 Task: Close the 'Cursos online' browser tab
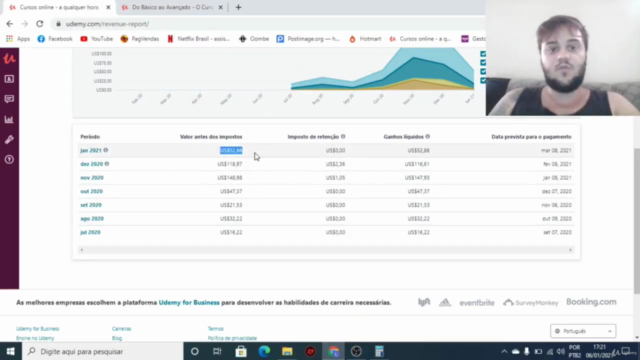point(108,7)
